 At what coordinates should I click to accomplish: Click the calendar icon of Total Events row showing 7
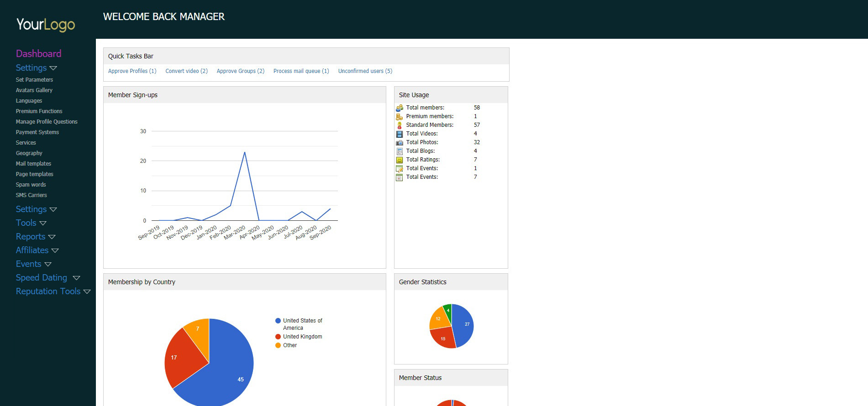[400, 177]
